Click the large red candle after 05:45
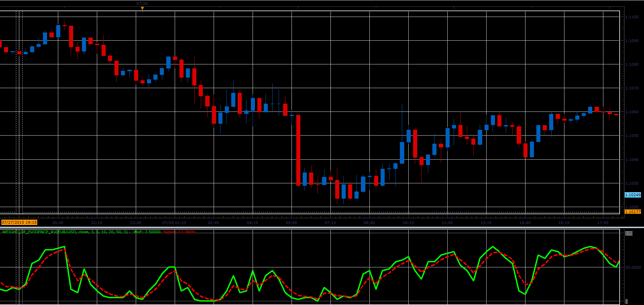The image size is (644, 305). (x=298, y=150)
